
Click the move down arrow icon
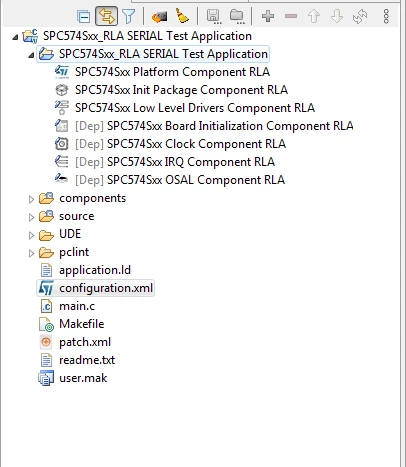337,16
